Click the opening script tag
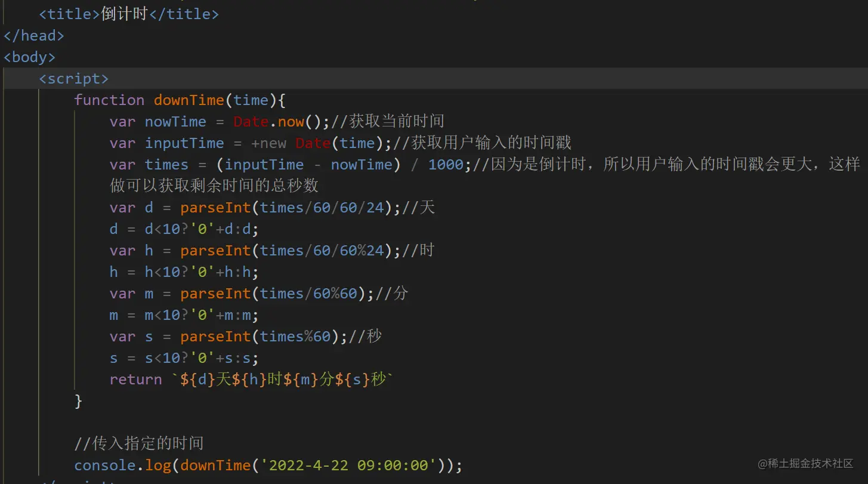This screenshot has height=484, width=868. (x=74, y=78)
